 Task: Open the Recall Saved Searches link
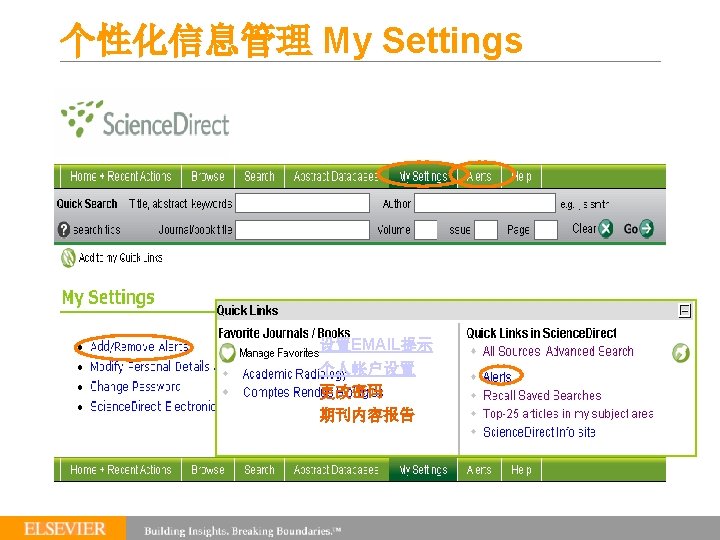tap(542, 395)
